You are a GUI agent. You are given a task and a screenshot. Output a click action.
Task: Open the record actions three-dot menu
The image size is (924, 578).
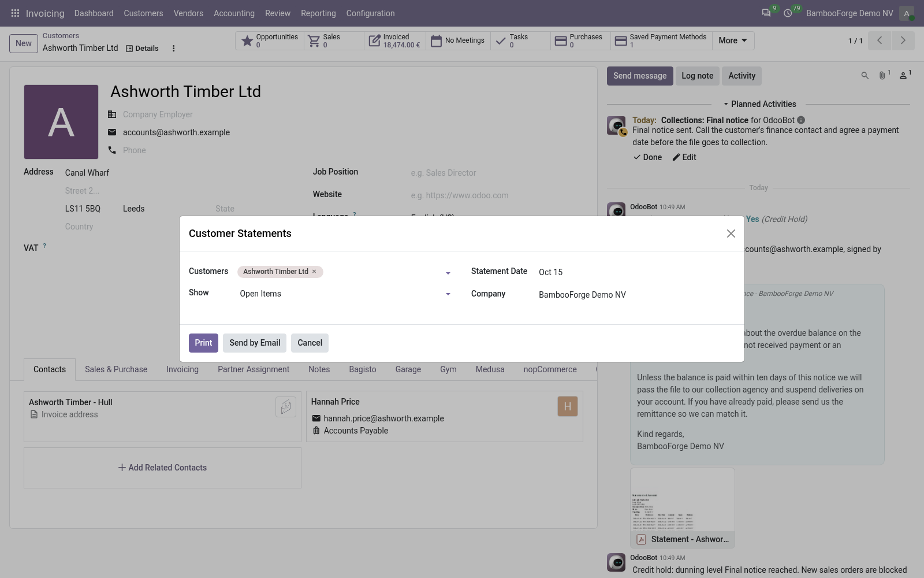coord(173,49)
